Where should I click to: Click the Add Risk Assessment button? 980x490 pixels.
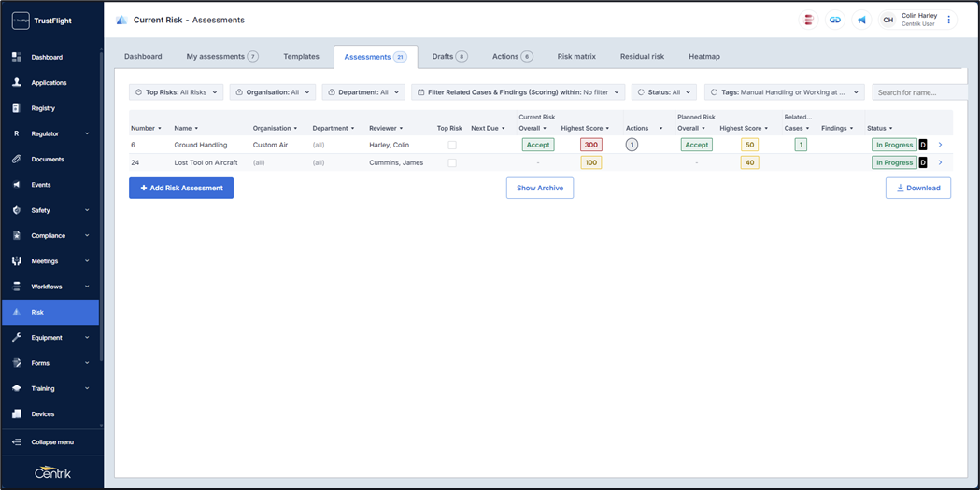pos(181,188)
